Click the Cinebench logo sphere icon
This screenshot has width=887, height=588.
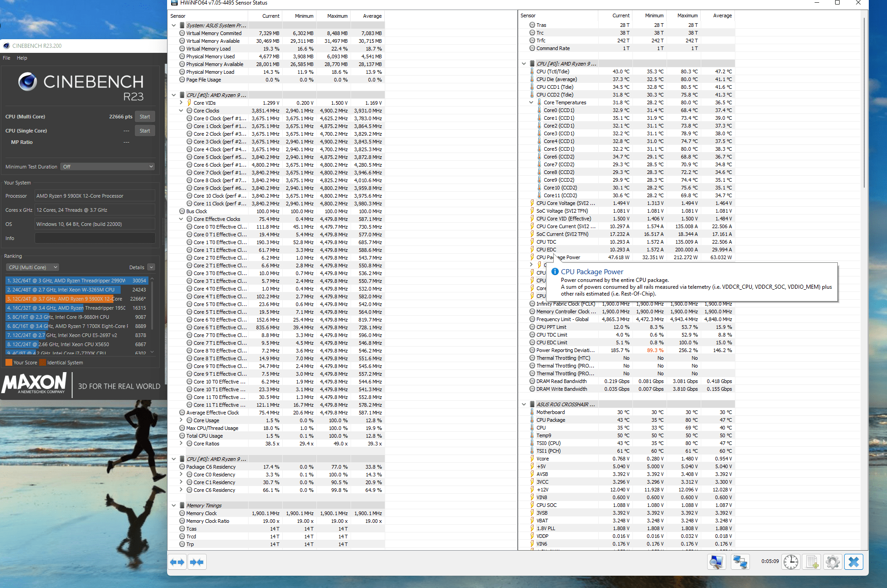(x=27, y=82)
